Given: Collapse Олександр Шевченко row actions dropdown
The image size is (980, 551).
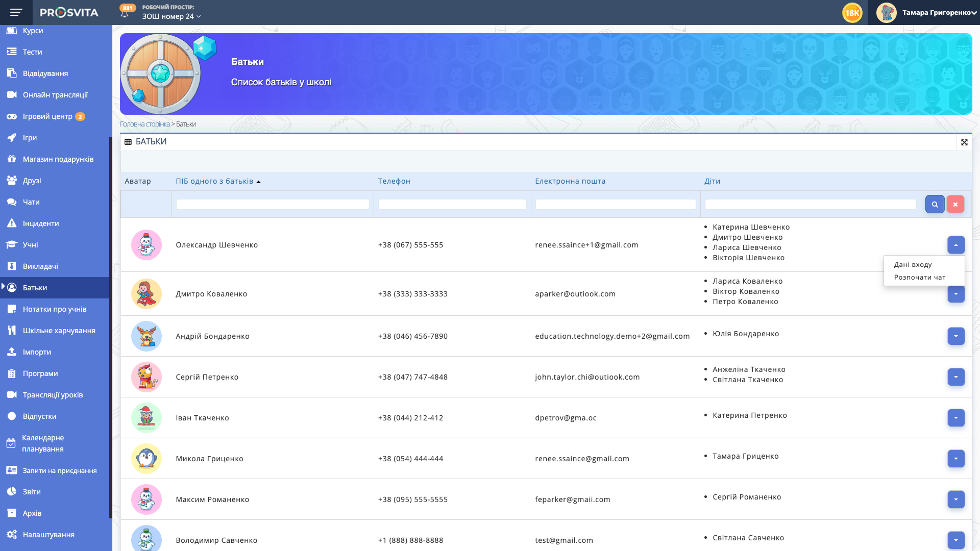Looking at the screenshot, I should pos(955,245).
